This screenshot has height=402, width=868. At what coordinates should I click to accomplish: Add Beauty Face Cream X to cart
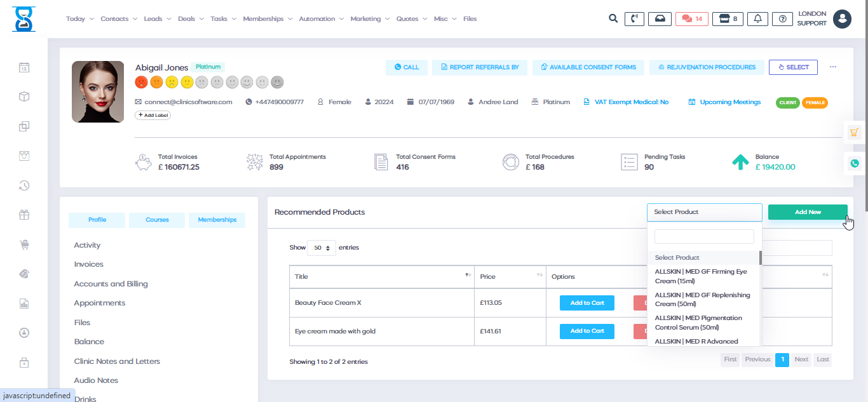(587, 303)
